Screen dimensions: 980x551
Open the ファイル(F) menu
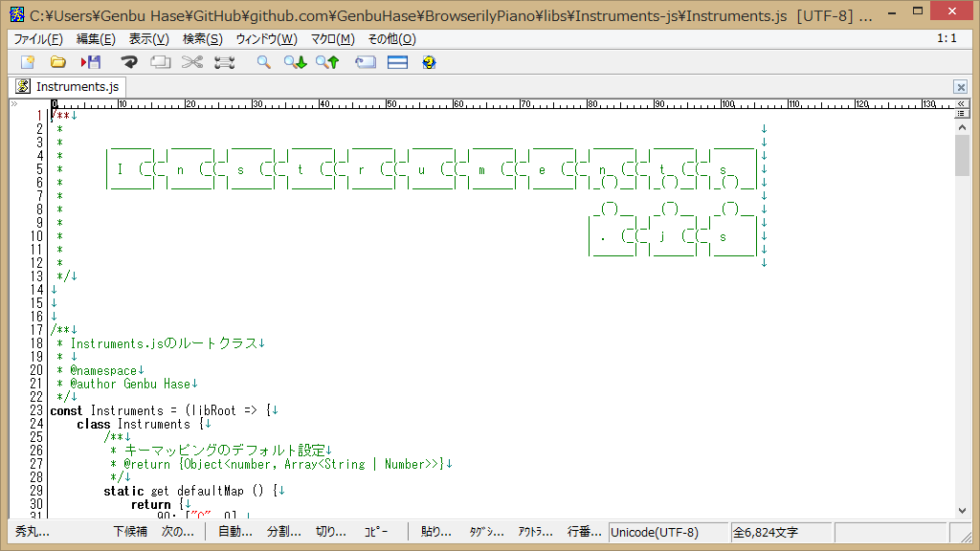pos(37,39)
